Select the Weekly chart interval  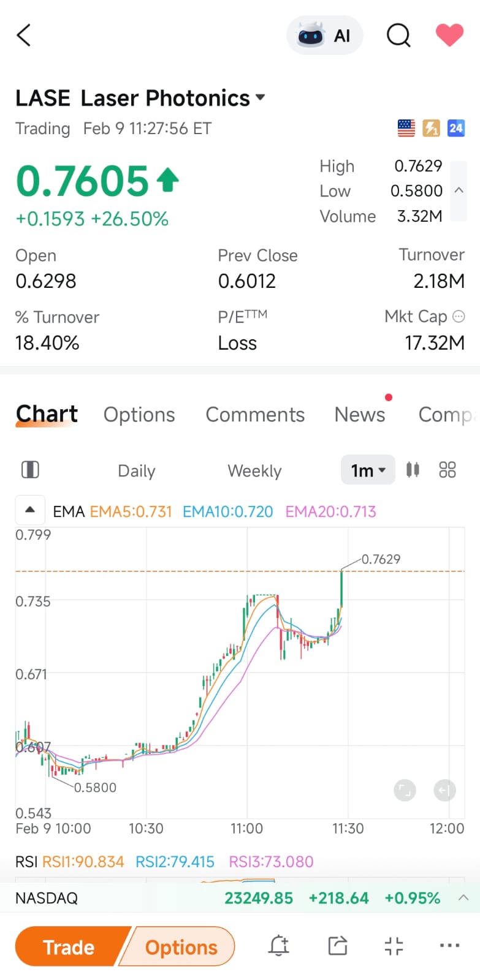tap(254, 471)
